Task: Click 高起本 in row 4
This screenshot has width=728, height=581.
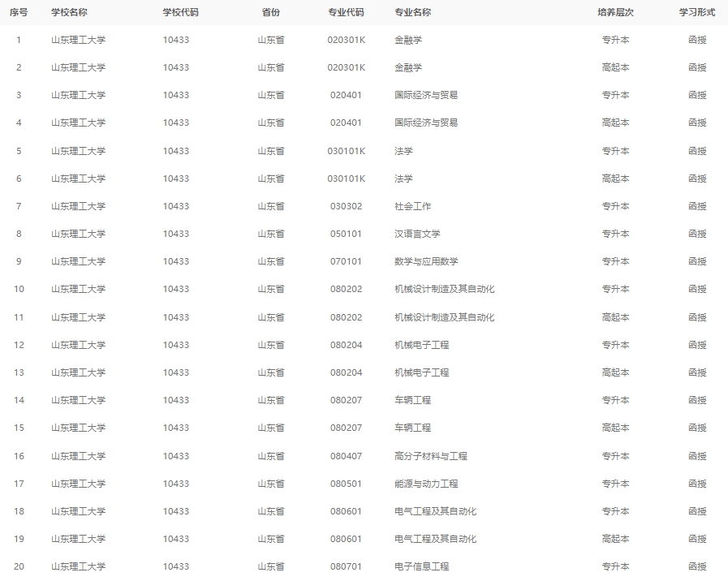Action: pyautogui.click(x=616, y=123)
